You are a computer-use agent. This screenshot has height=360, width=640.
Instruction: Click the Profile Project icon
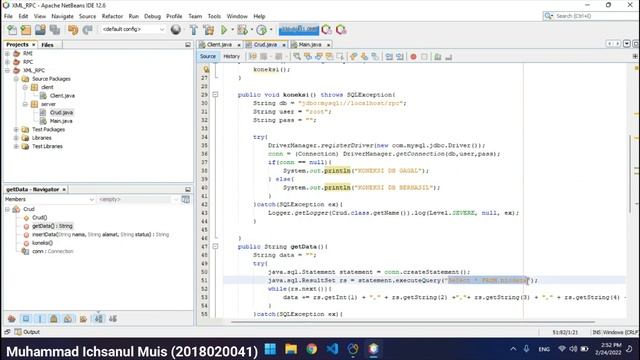click(262, 30)
